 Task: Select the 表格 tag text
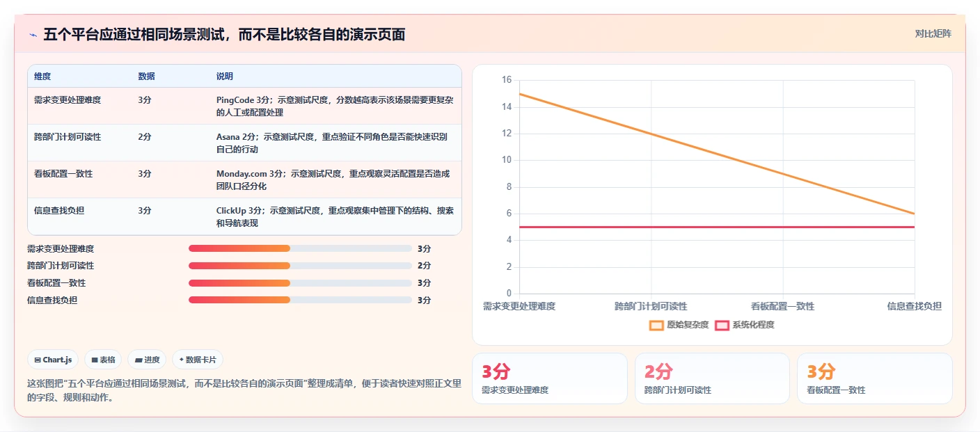tap(107, 360)
